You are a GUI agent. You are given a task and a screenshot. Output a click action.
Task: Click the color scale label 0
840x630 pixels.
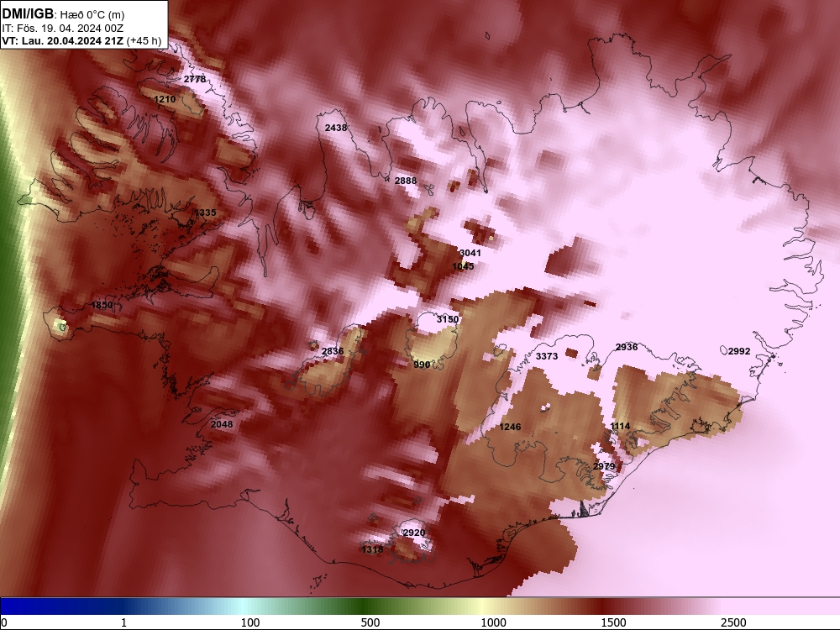4,622
